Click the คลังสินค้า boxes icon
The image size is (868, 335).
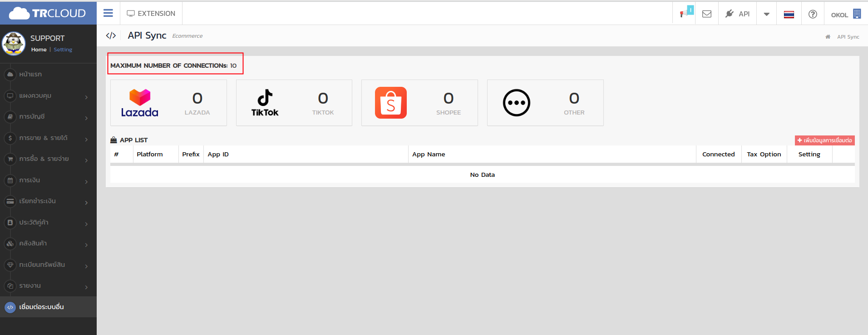pyautogui.click(x=10, y=244)
